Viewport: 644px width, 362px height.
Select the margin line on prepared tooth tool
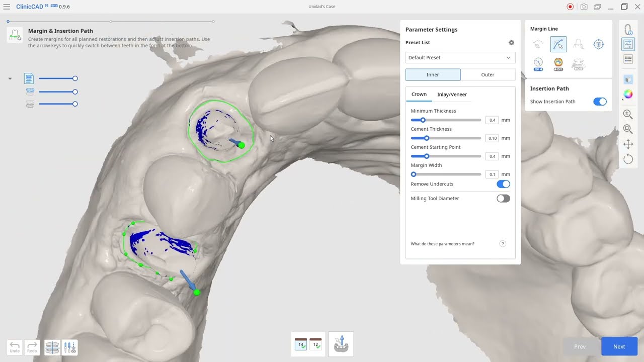(x=578, y=44)
